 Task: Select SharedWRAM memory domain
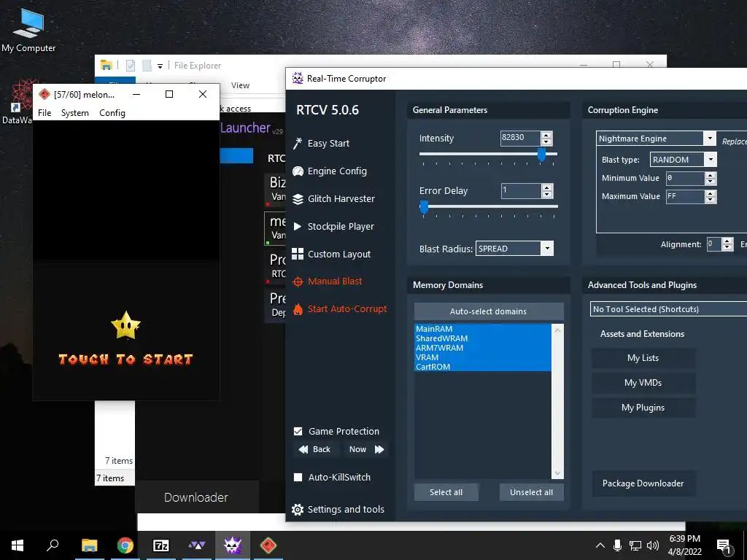click(483, 338)
